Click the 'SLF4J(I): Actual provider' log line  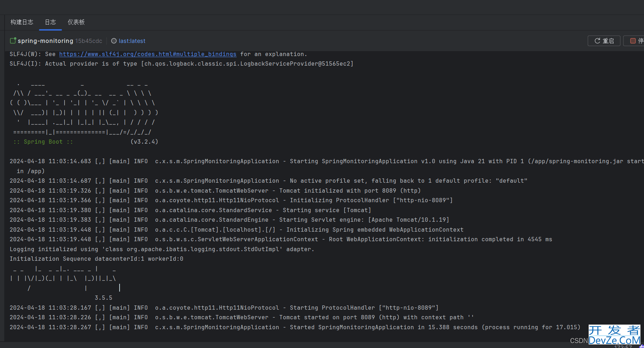[181, 63]
